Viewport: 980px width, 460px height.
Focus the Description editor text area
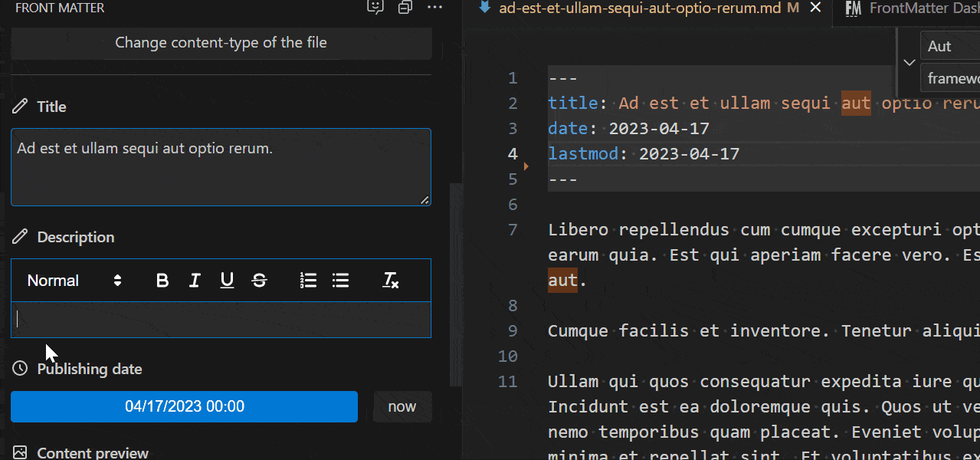click(221, 319)
